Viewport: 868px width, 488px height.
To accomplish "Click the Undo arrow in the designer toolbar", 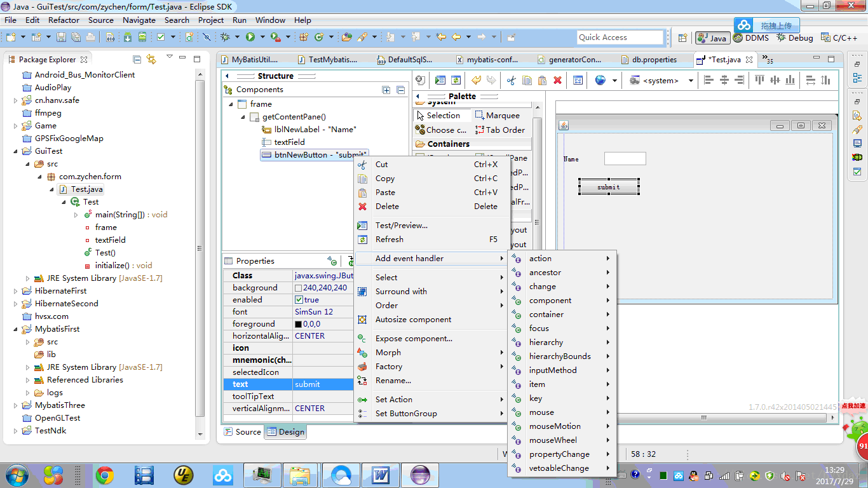I will tap(476, 81).
